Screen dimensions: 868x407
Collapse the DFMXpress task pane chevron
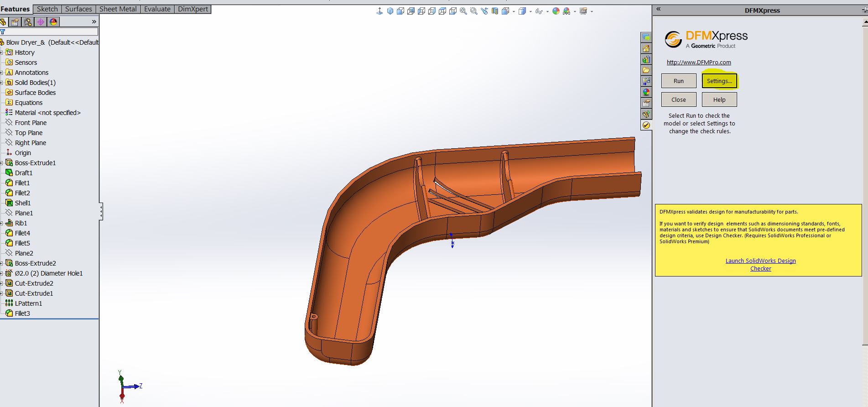point(658,9)
